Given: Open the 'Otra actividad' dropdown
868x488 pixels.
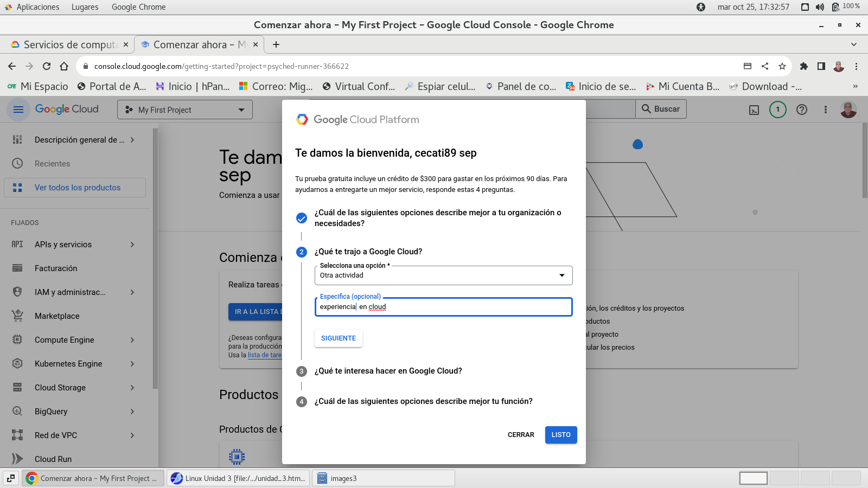Looking at the screenshot, I should coord(443,275).
